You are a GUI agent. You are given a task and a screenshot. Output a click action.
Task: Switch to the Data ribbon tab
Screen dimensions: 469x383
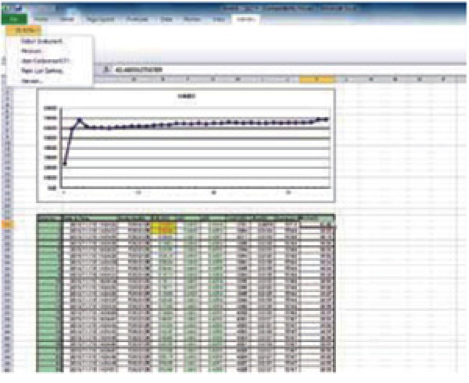(x=166, y=19)
